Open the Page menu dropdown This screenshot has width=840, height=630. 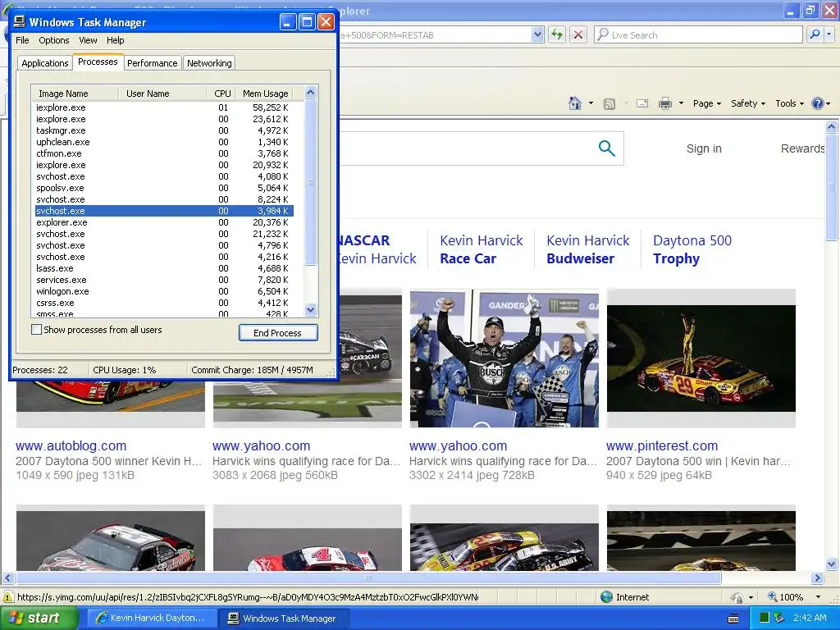(706, 103)
